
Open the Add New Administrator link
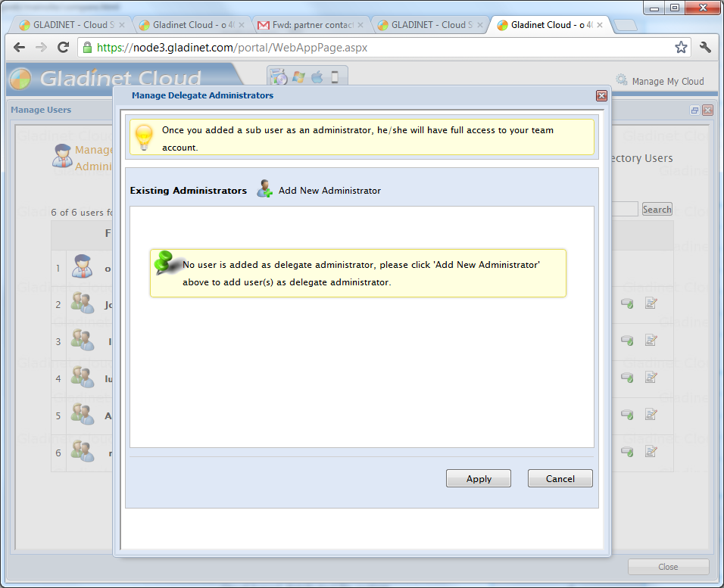(329, 191)
